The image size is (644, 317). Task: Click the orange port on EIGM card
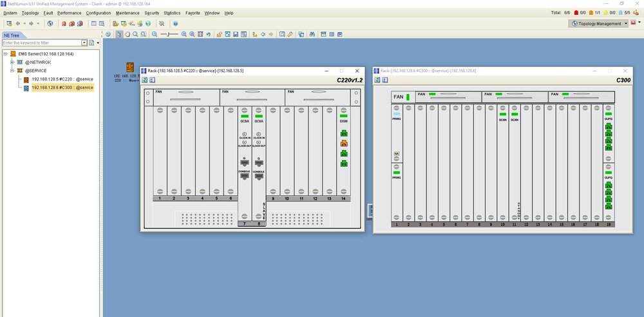[x=344, y=143]
